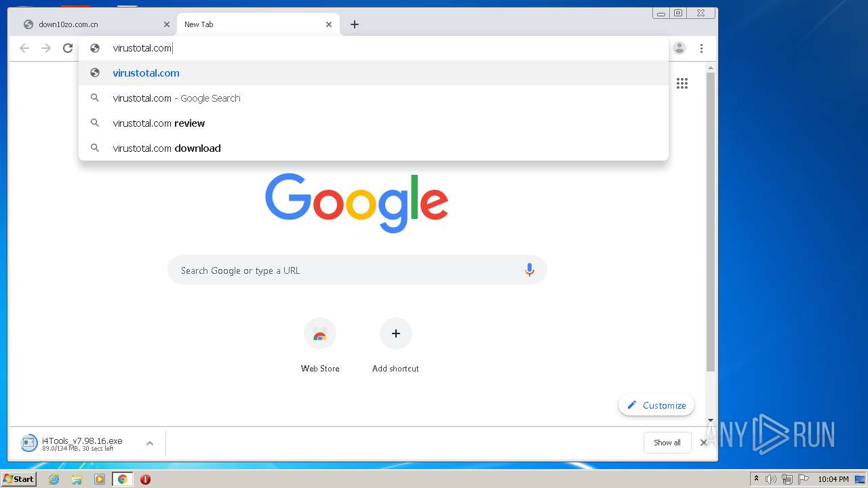This screenshot has height=488, width=868.
Task: Pick the 'virustotal.com download' suggestion
Action: [374, 148]
